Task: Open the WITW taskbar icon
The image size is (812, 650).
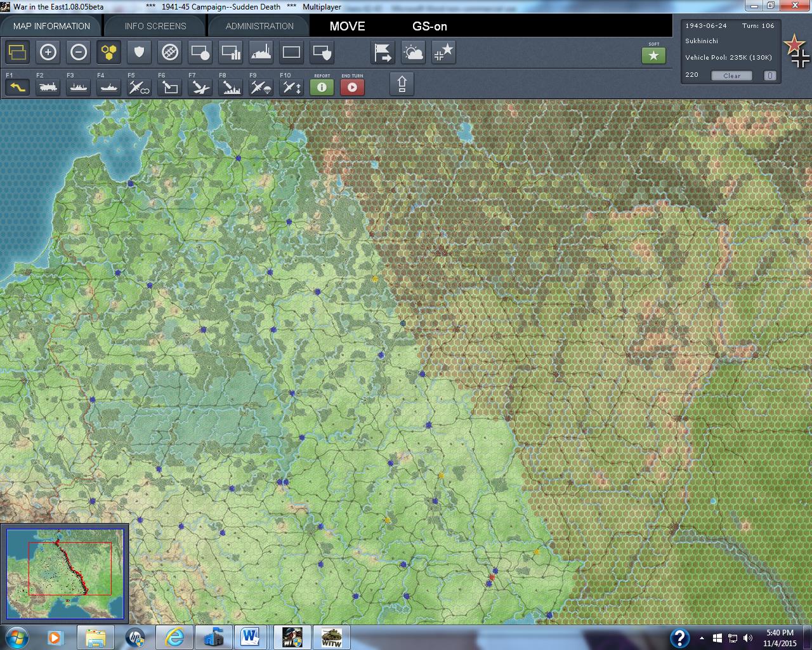Action: (332, 637)
